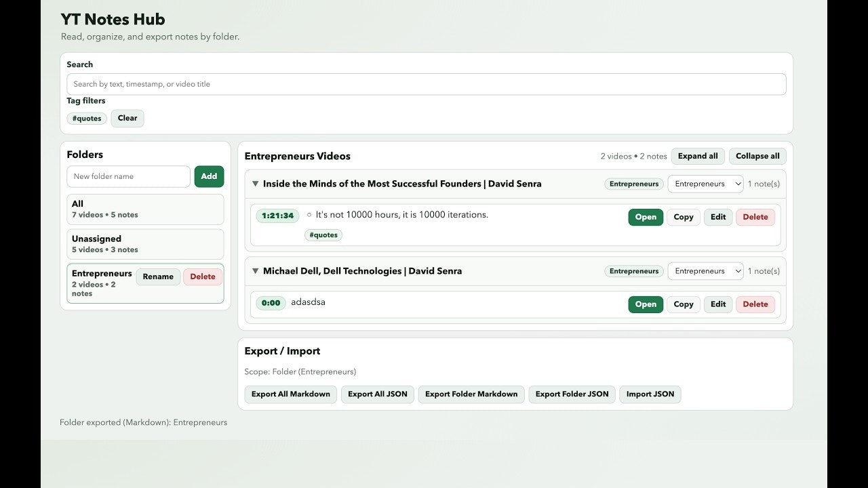Screen dimensions: 868x488
Task: Click the Michael Dell video title
Action: (362, 271)
